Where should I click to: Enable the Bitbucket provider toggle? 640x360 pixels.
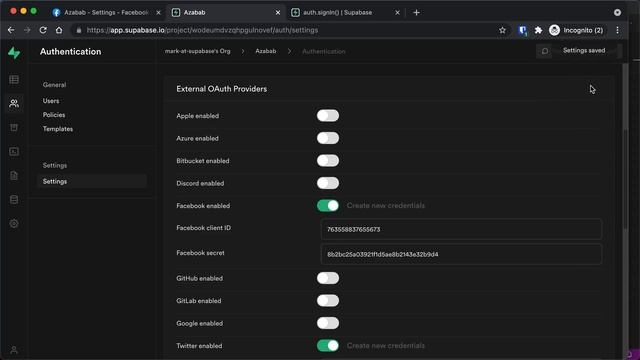coord(328,161)
